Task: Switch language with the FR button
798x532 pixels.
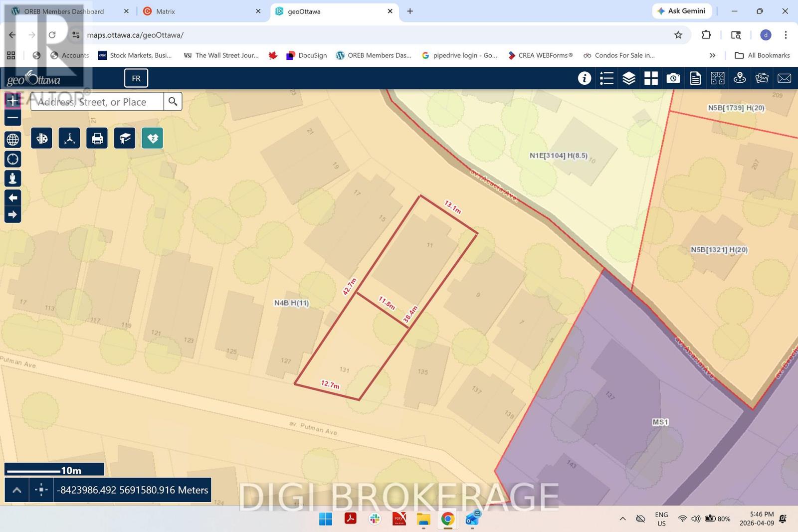Action: pos(136,78)
